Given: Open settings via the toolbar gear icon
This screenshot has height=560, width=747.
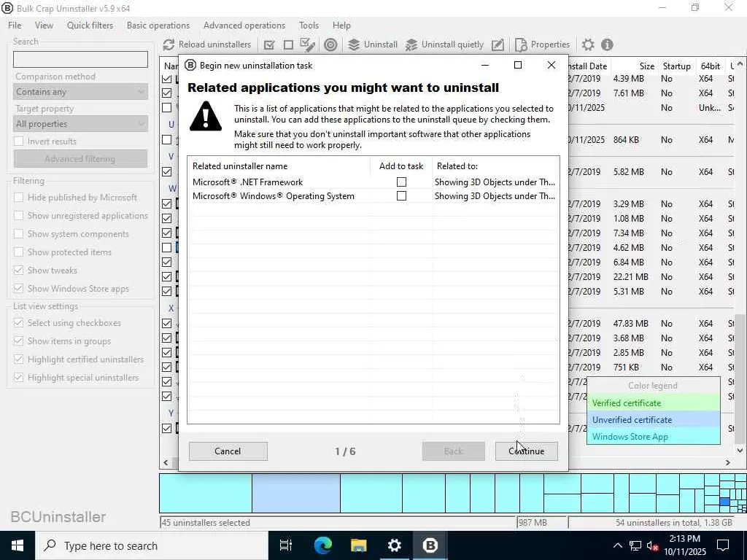Looking at the screenshot, I should (588, 44).
